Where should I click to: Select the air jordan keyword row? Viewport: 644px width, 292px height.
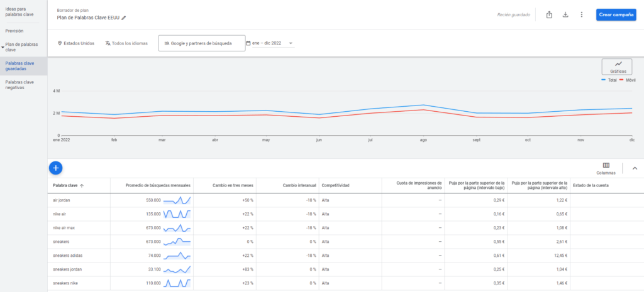[x=345, y=200]
